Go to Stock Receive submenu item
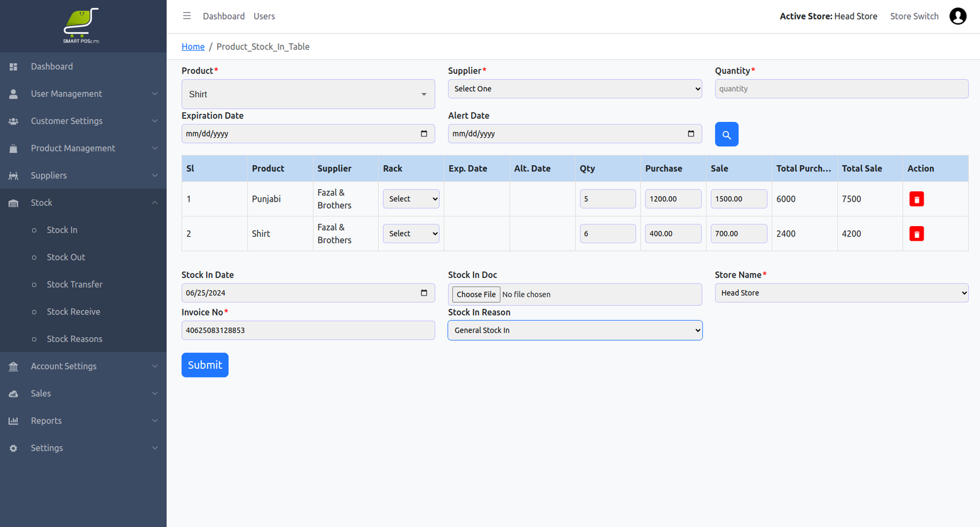This screenshot has width=980, height=527. point(73,312)
